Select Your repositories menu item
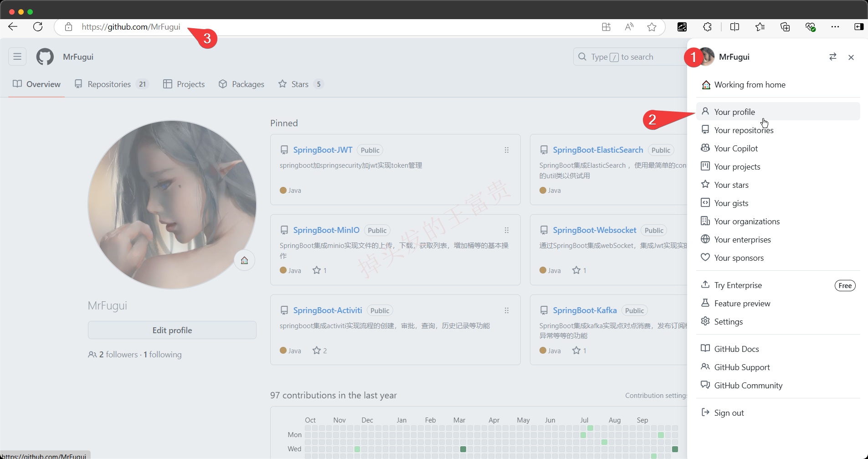868x459 pixels. pos(778,130)
